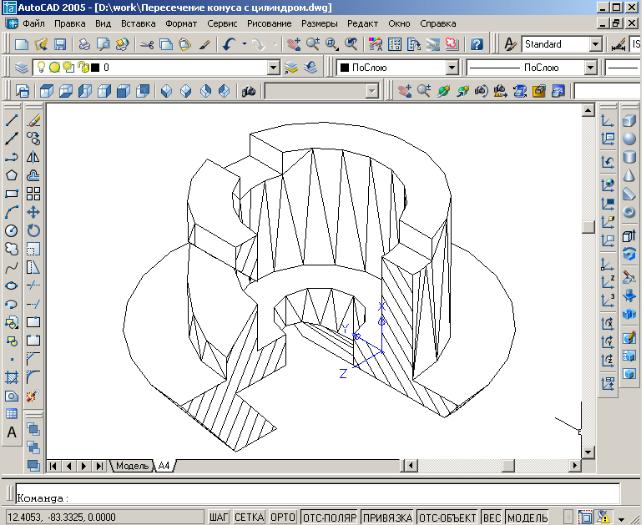
Task: Click the Команда command line input
Action: [x=317, y=494]
